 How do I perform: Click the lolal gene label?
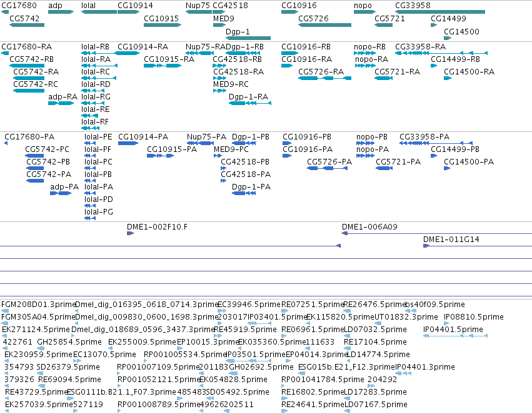[89, 6]
